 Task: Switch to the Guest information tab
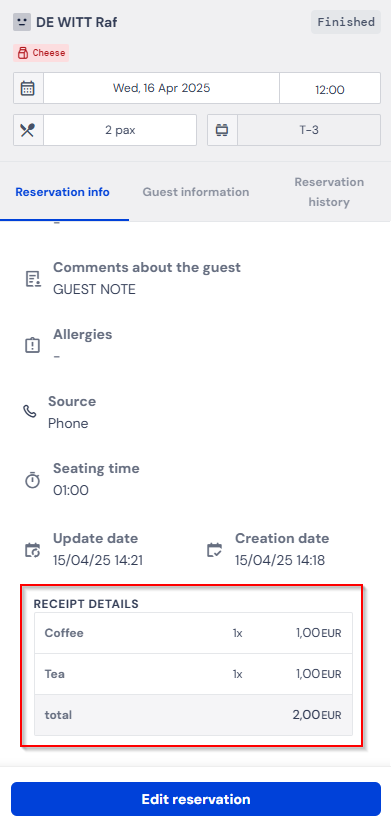[x=196, y=192]
